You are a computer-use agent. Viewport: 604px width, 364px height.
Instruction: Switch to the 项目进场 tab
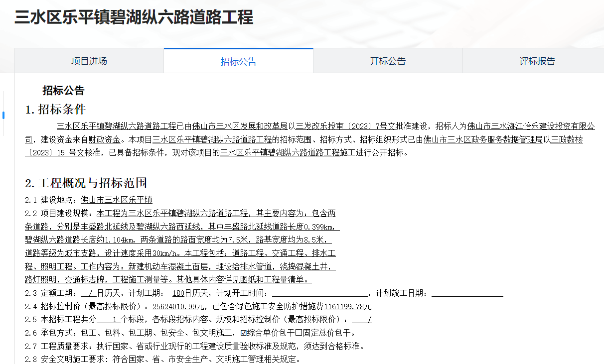pyautogui.click(x=89, y=61)
